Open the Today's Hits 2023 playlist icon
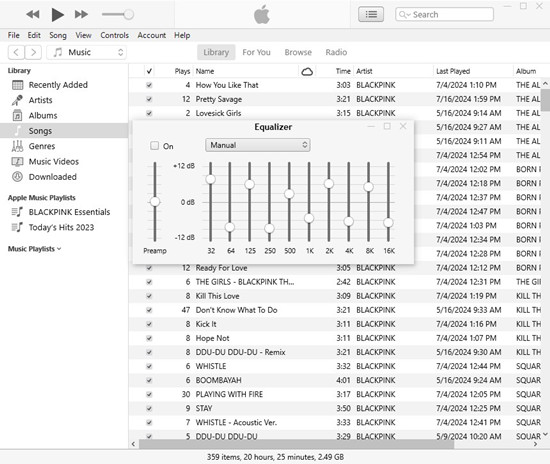Screen dimensions: 550x464 coord(17,227)
